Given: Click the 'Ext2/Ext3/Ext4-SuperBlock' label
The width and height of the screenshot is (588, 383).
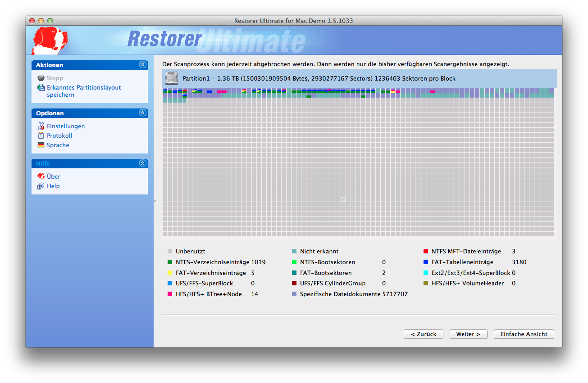Looking at the screenshot, I should tap(471, 273).
